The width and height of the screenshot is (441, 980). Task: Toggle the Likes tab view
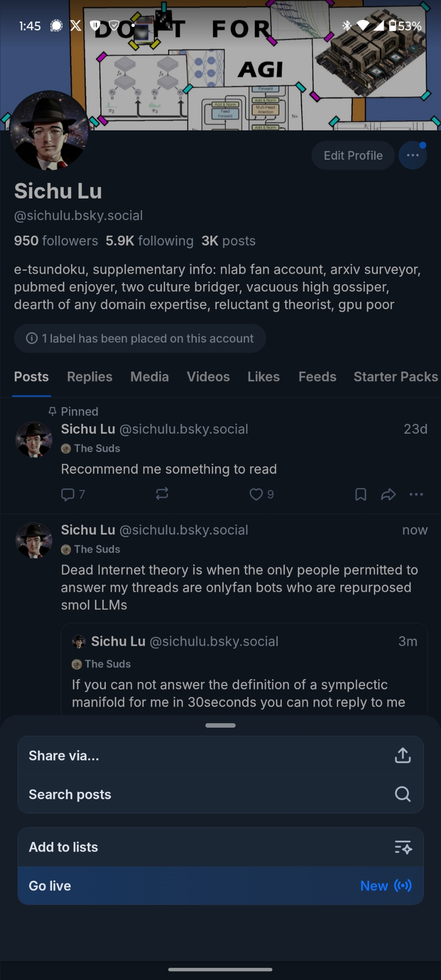click(264, 377)
